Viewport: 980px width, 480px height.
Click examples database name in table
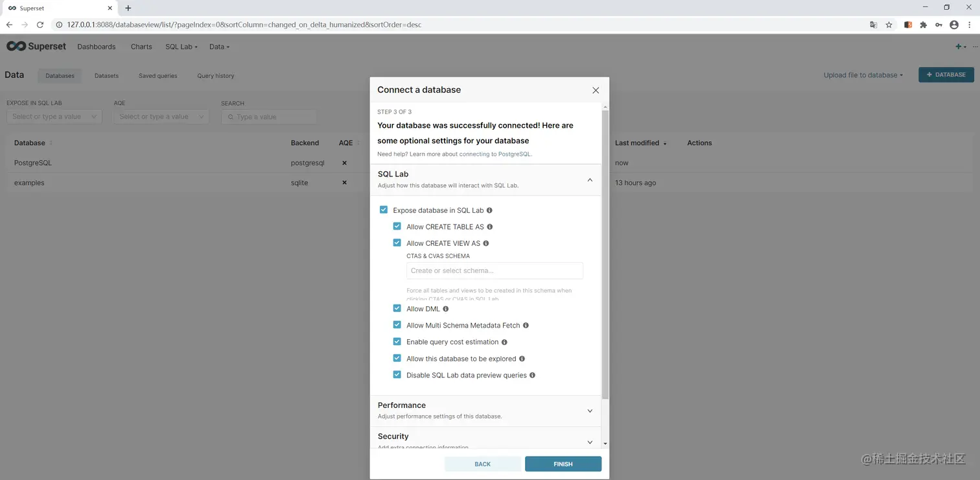pos(29,183)
